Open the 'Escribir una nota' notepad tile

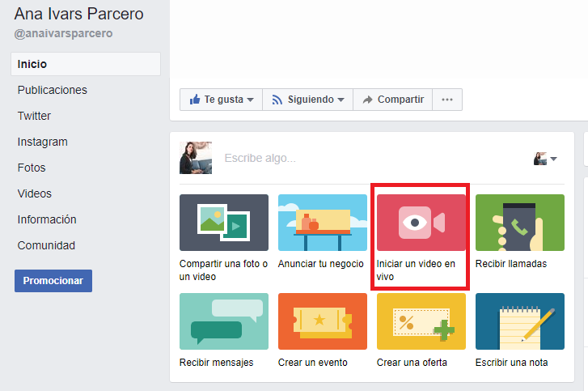(520, 321)
